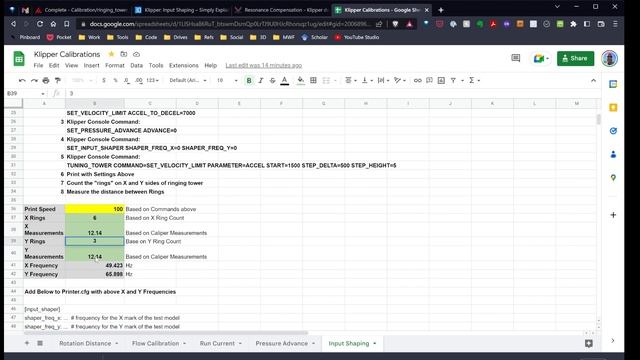Increase decimal places
This screenshot has height=360, width=640.
139,80
